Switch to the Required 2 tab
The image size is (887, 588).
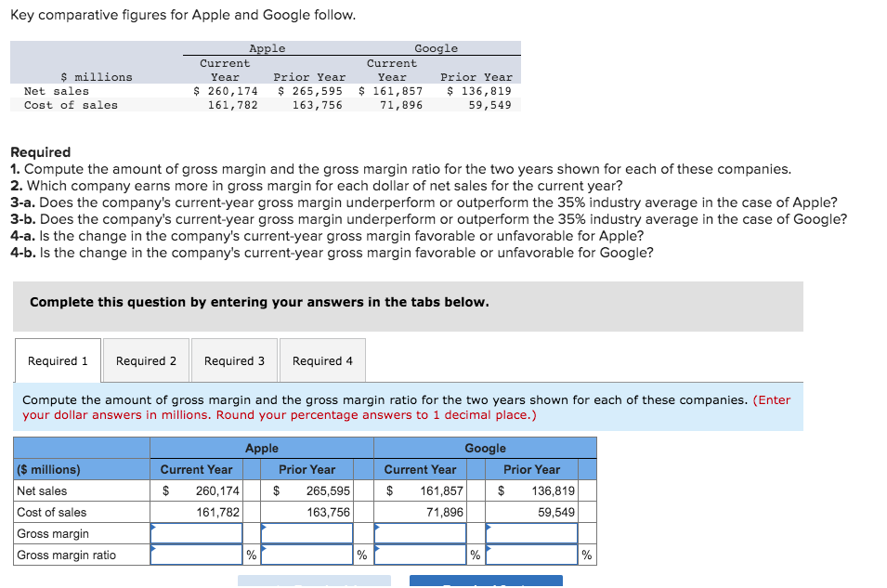[145, 360]
